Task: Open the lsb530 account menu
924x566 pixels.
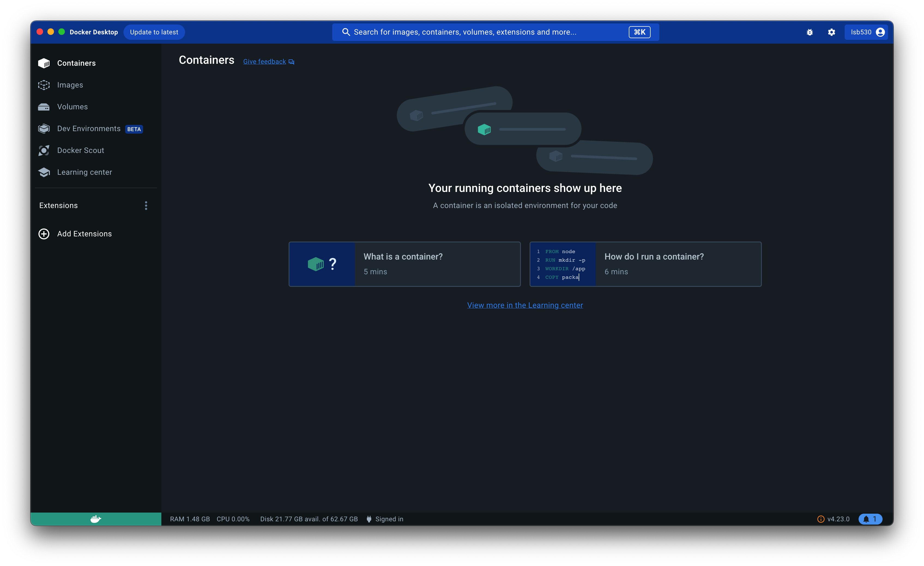Action: pyautogui.click(x=861, y=32)
